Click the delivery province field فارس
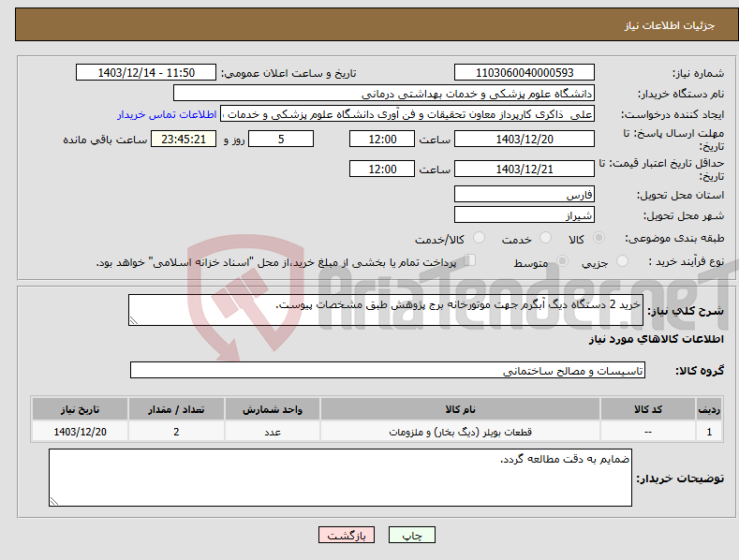 click(525, 194)
